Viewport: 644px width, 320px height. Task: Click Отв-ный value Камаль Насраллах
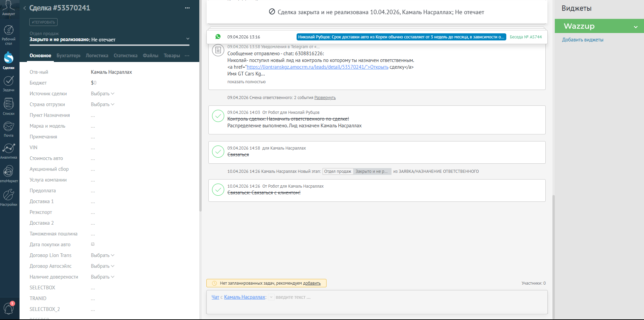tap(111, 72)
